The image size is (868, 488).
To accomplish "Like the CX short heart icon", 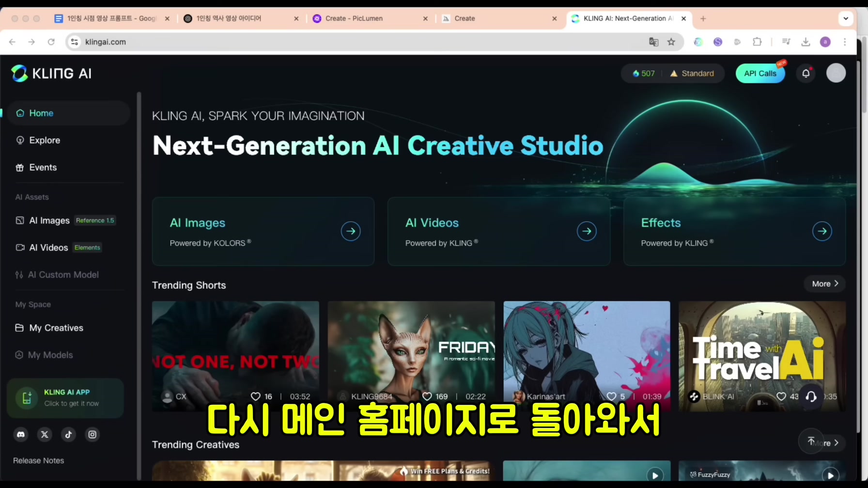I will coord(255,396).
